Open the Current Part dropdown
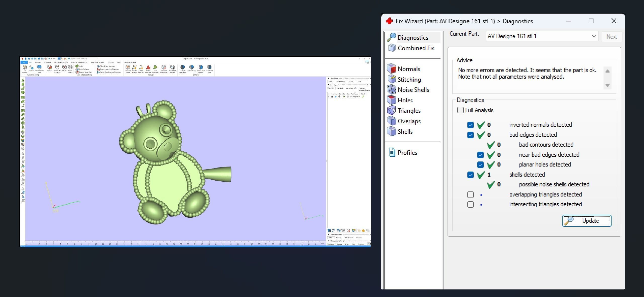 [x=594, y=36]
